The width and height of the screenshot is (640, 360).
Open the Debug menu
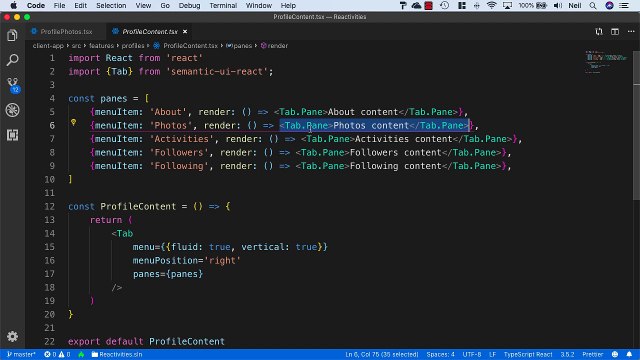coord(189,5)
